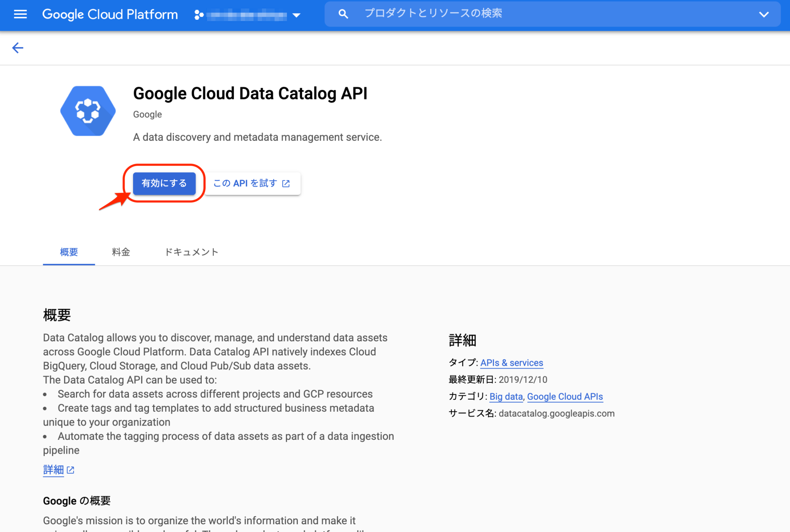Click the project organization icon in header
790x532 pixels.
(198, 15)
